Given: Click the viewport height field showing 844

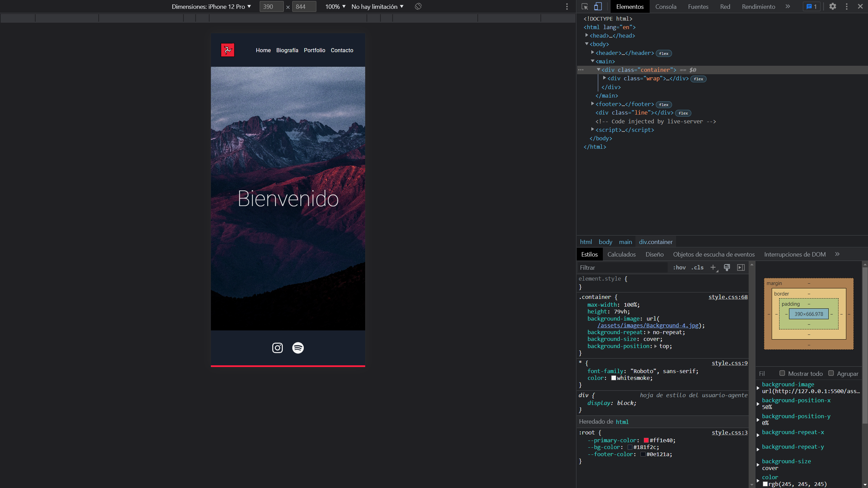Looking at the screenshot, I should pyautogui.click(x=304, y=6).
